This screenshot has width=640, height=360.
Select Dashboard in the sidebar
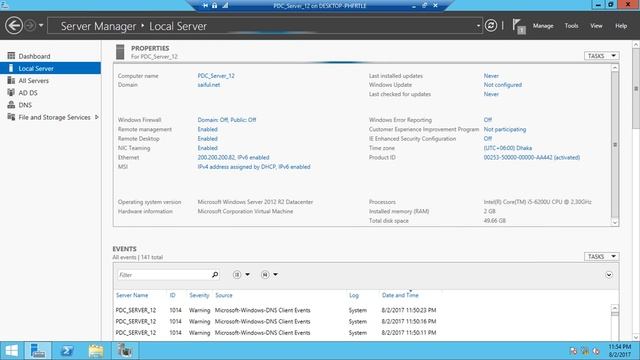pyautogui.click(x=34, y=56)
